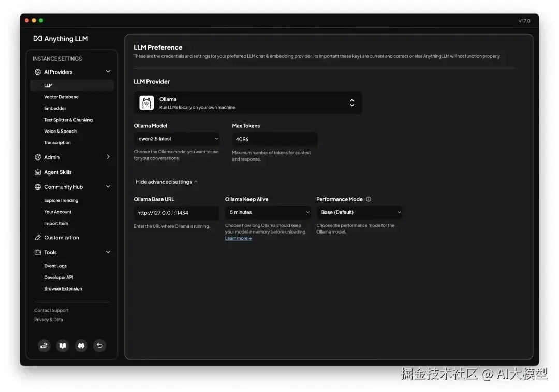559x392 pixels.
Task: Collapse the Tools section chevron
Action: coord(108,252)
